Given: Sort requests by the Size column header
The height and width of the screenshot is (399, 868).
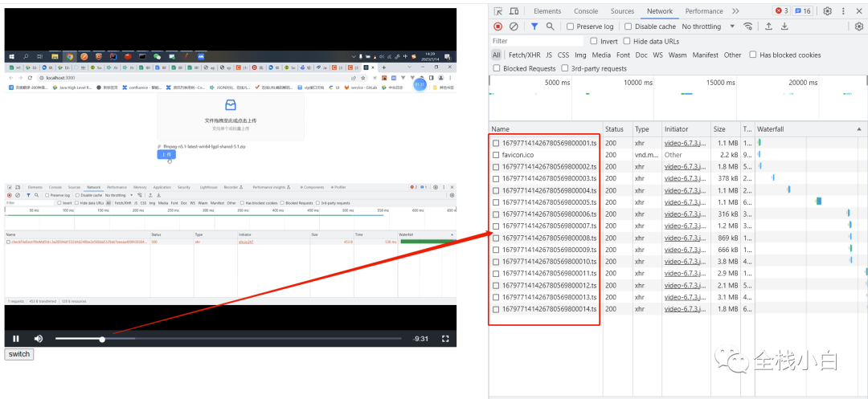Looking at the screenshot, I should (x=726, y=128).
